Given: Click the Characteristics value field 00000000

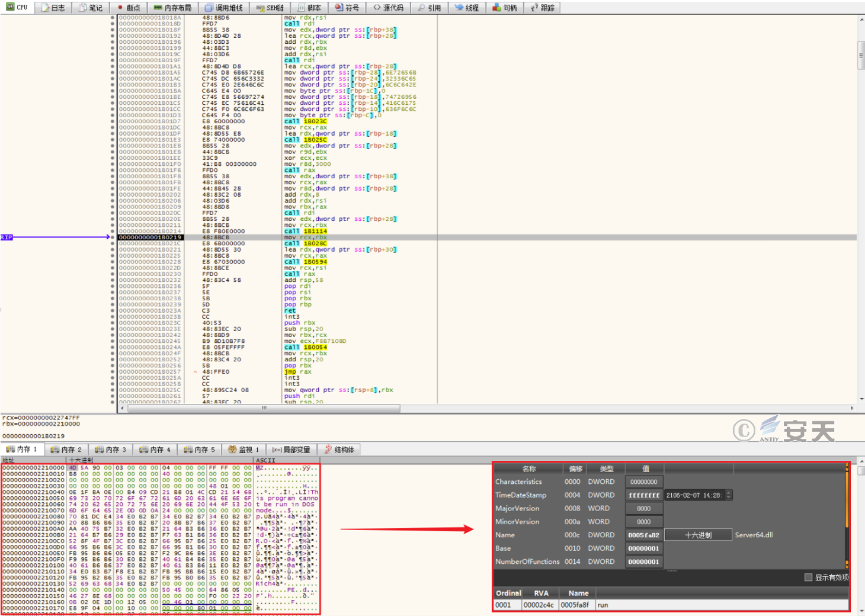Looking at the screenshot, I should [x=643, y=482].
